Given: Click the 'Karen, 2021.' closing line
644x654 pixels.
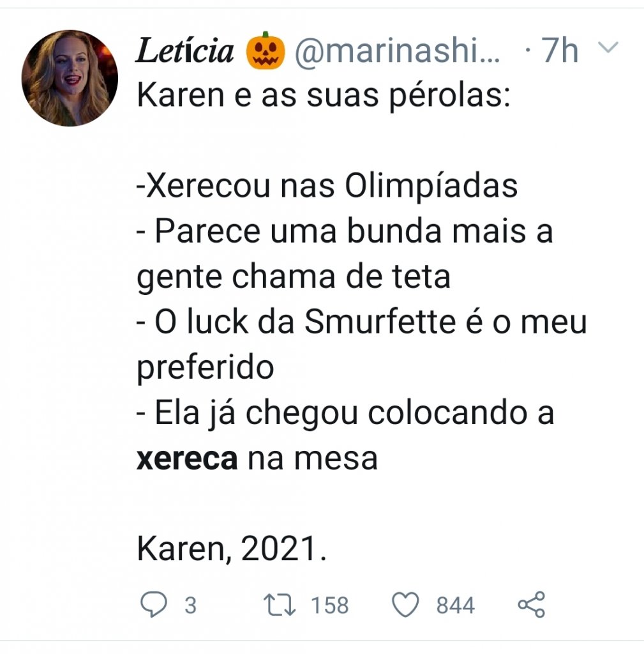Looking at the screenshot, I should pyautogui.click(x=232, y=549).
